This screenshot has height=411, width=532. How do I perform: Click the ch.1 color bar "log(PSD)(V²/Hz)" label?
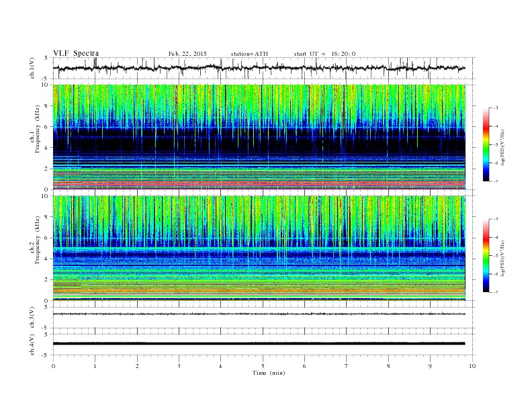pyautogui.click(x=503, y=147)
